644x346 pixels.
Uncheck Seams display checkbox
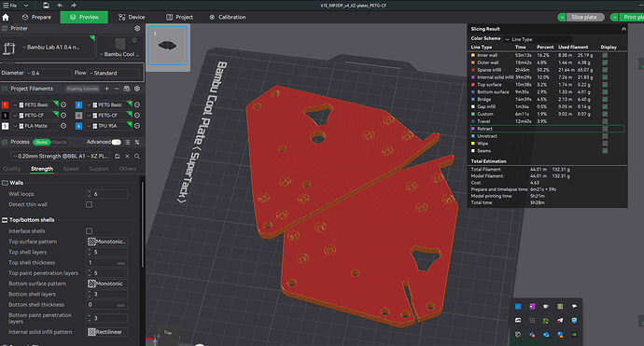pos(605,151)
